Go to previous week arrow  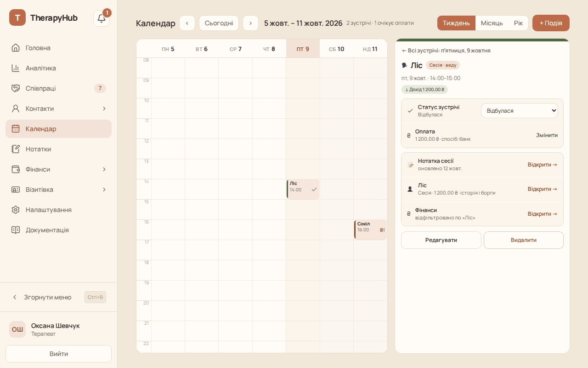click(x=187, y=23)
